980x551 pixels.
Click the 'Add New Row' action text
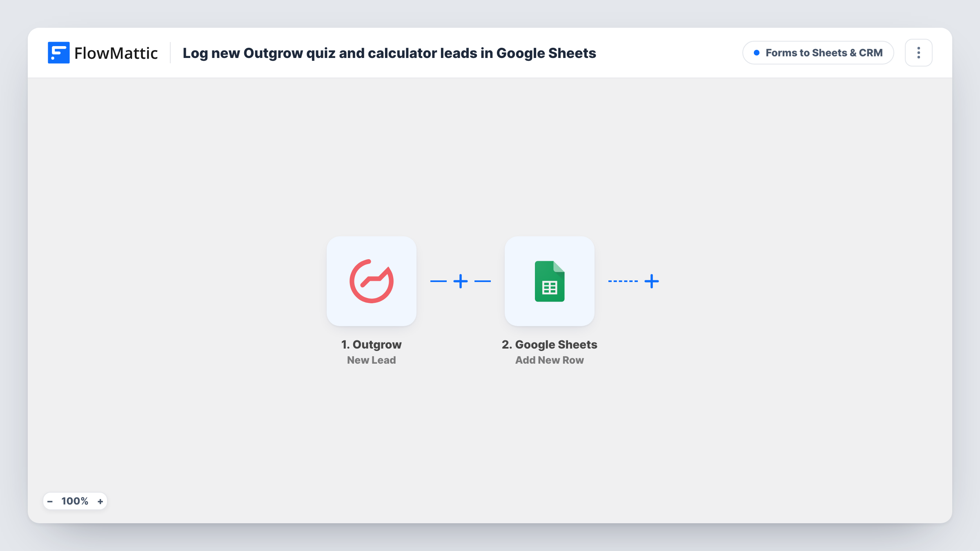(549, 360)
